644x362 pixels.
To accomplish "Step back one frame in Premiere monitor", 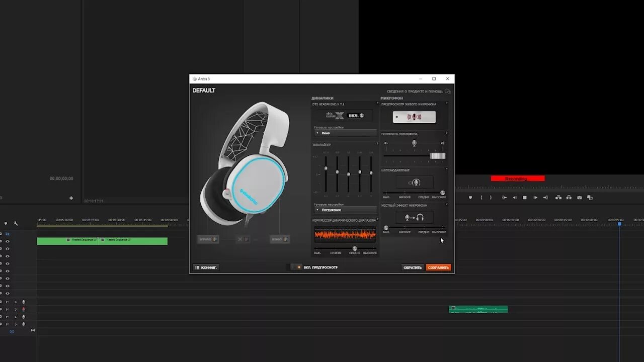I will 514,198.
